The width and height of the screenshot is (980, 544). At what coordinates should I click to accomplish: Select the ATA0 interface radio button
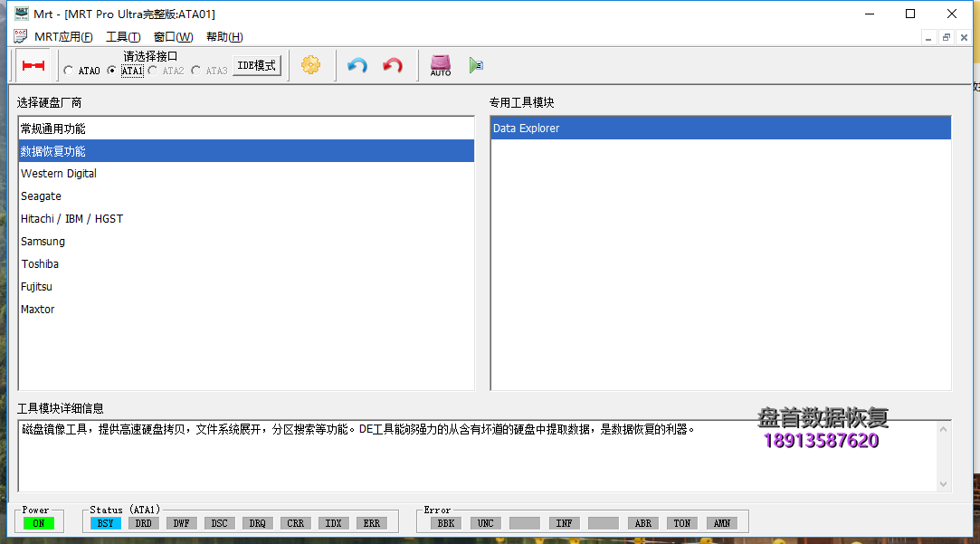tap(68, 70)
